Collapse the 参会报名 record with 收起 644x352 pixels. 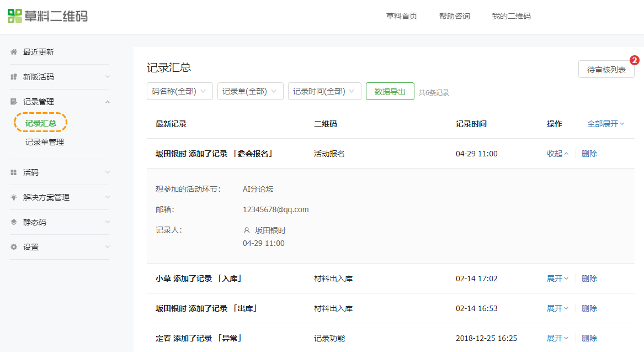pos(557,154)
